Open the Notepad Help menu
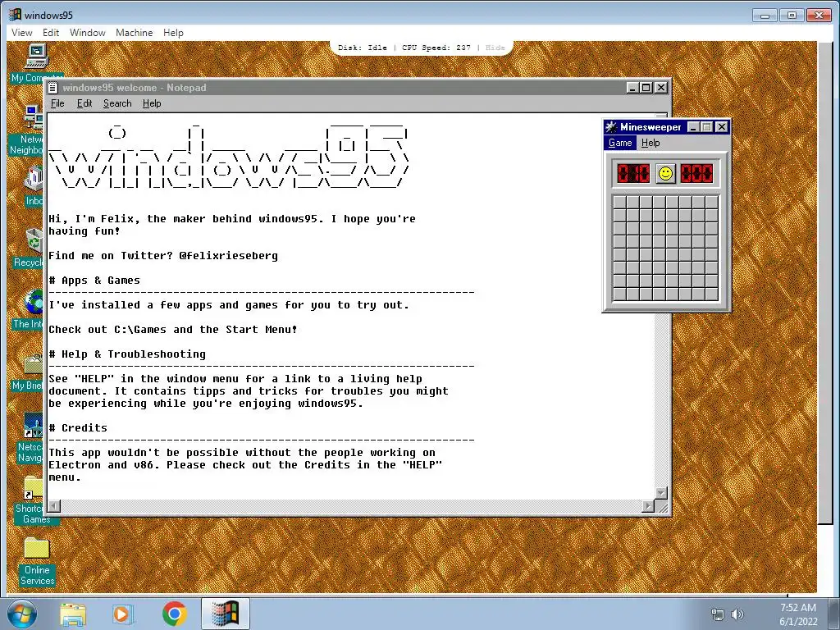840x630 pixels. (152, 103)
